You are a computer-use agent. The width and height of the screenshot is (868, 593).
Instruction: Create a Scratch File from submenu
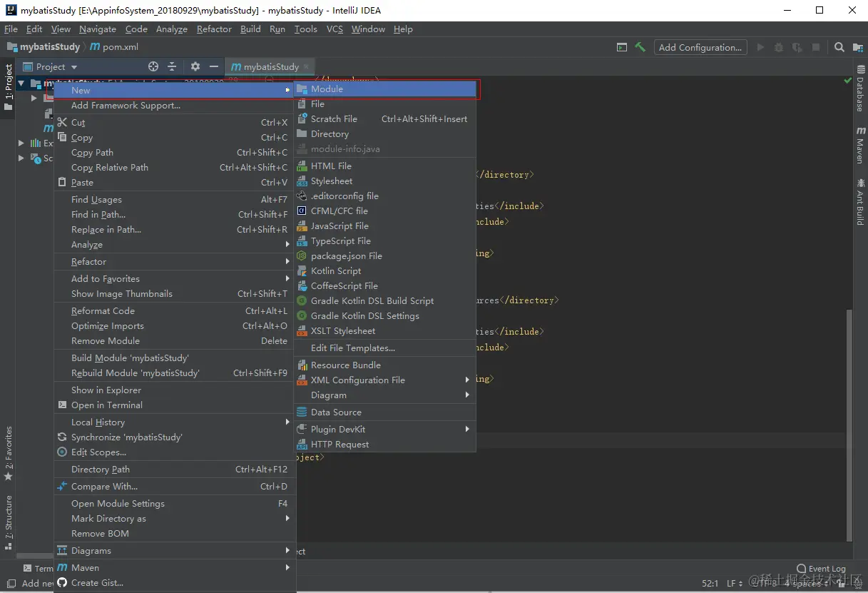tap(385, 119)
